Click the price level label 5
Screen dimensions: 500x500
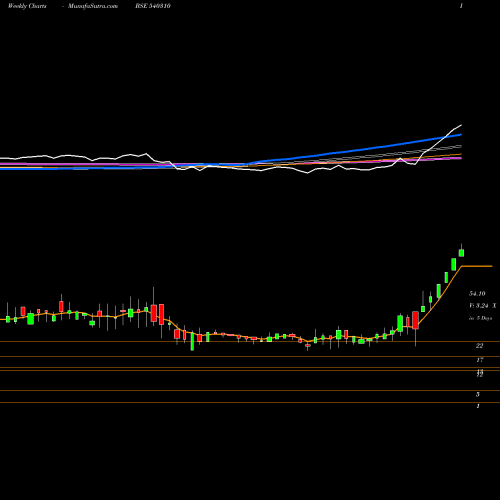pos(478,395)
